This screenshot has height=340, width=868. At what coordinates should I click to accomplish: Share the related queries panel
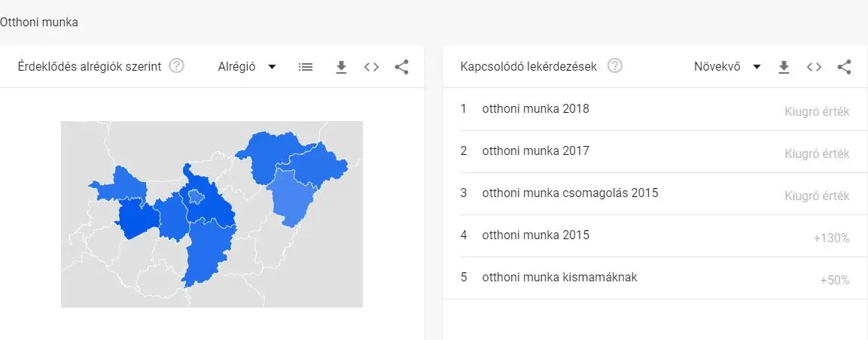tap(844, 67)
